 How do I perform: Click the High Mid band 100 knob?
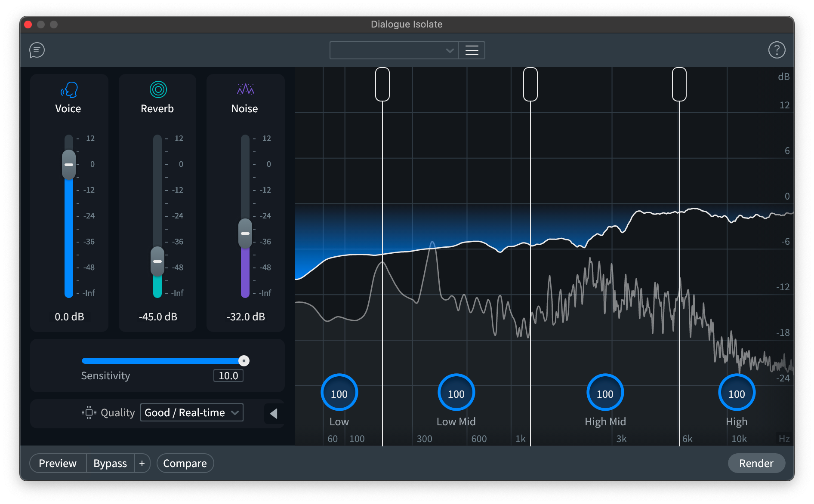click(605, 392)
